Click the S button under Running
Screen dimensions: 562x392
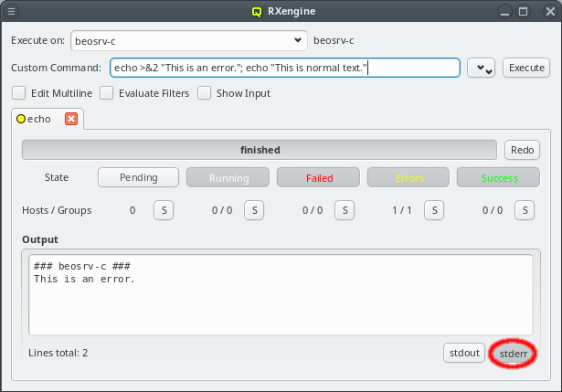[254, 210]
